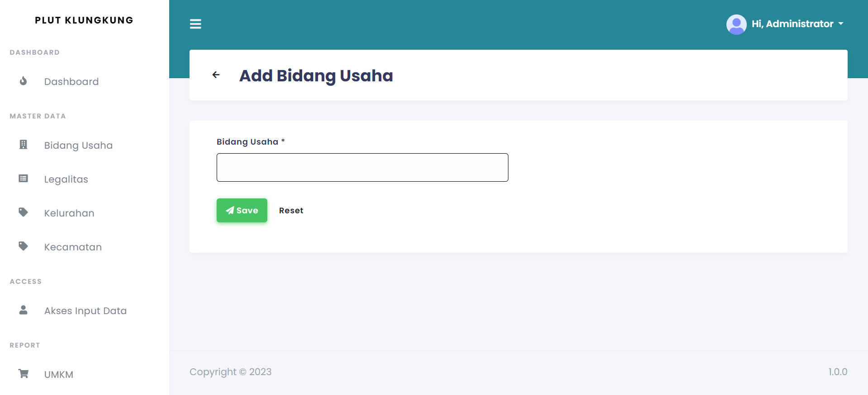This screenshot has width=868, height=395.
Task: Open Akses Input Data user icon
Action: [x=23, y=310]
